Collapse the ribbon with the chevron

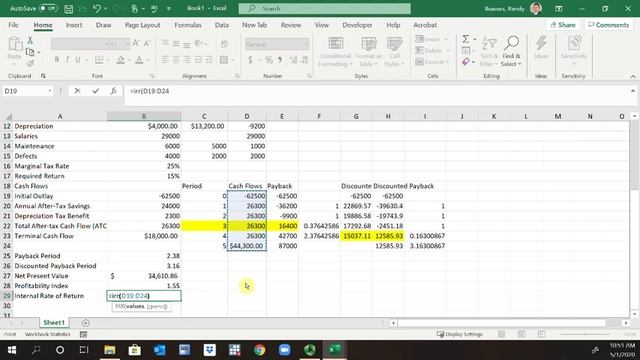(x=633, y=76)
